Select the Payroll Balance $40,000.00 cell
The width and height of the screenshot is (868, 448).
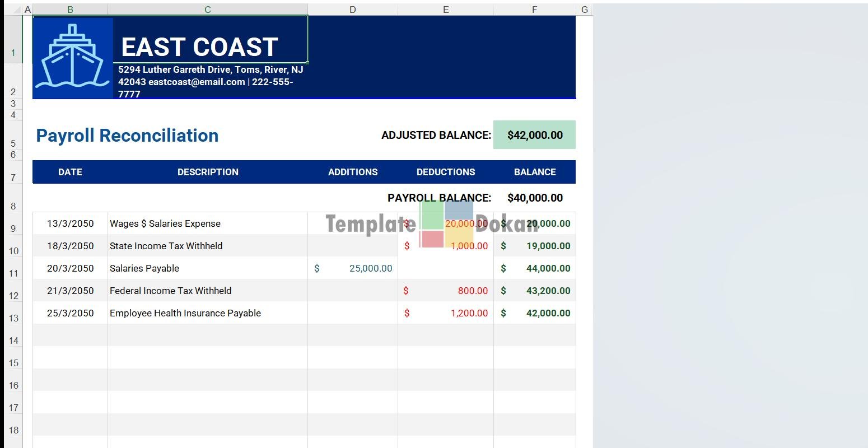point(534,198)
